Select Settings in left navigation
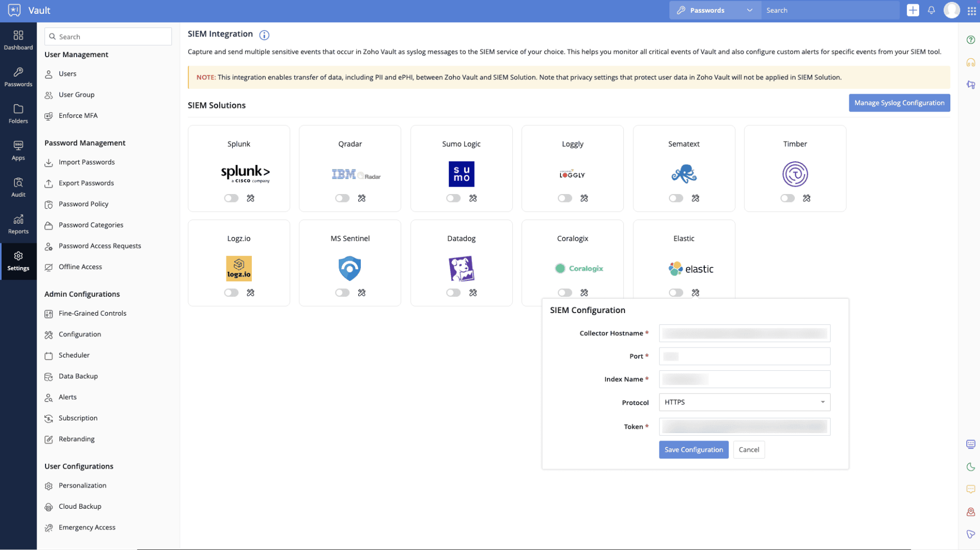 (19, 261)
